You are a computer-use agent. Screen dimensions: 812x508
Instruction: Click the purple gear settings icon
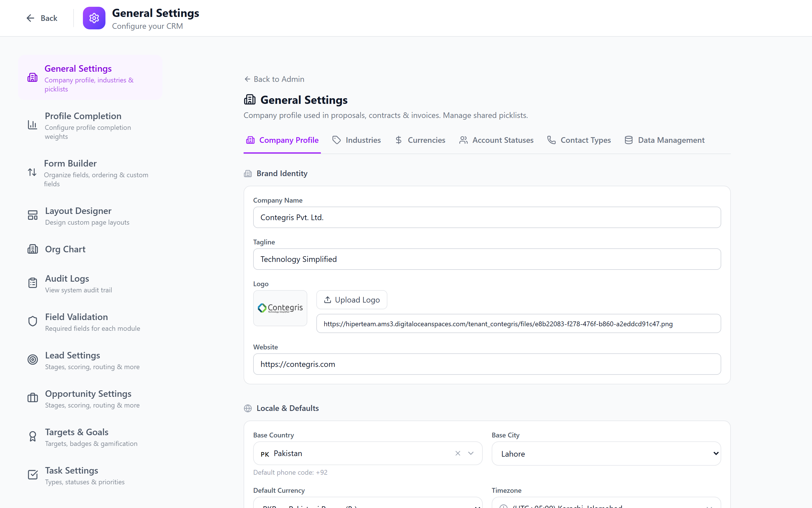point(94,18)
